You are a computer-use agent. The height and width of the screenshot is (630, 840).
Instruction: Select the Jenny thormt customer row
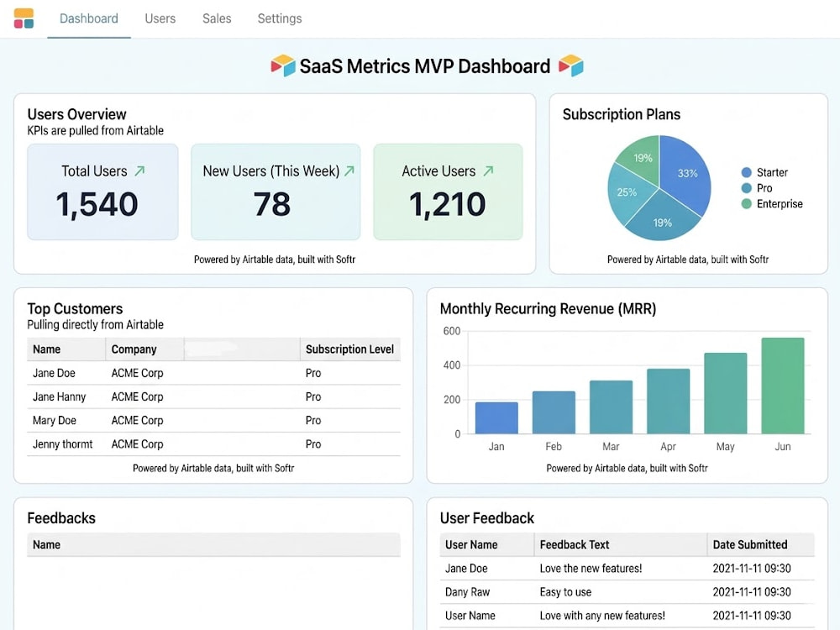coord(213,444)
